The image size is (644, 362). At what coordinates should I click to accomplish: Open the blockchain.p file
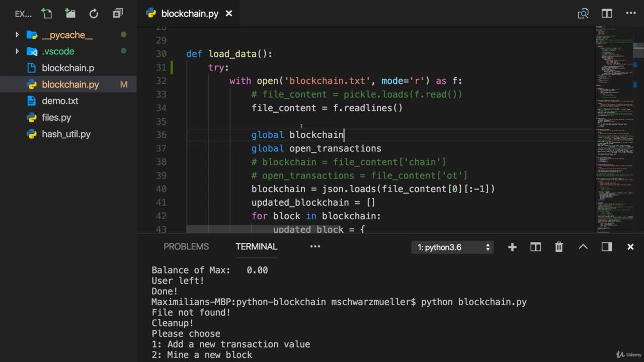tap(68, 68)
